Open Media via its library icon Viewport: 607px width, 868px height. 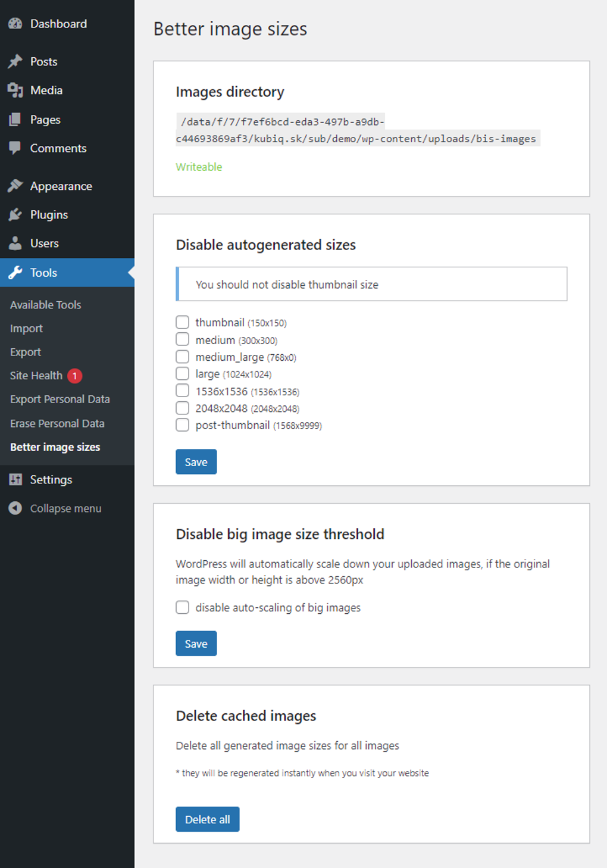tap(15, 90)
